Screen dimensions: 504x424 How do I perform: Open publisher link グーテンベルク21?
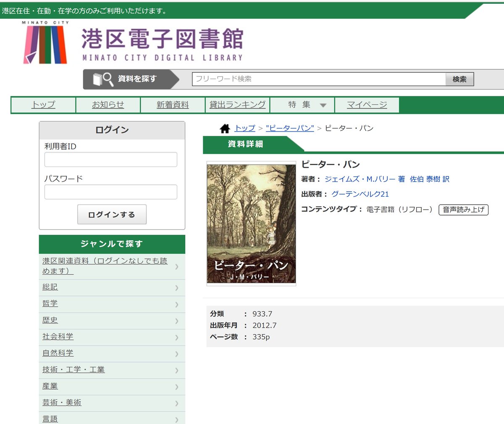[360, 194]
